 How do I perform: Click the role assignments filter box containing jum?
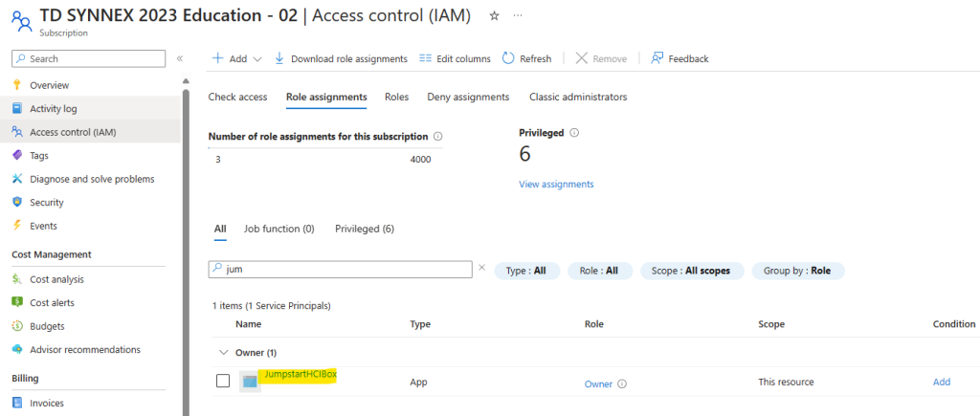coord(340,270)
